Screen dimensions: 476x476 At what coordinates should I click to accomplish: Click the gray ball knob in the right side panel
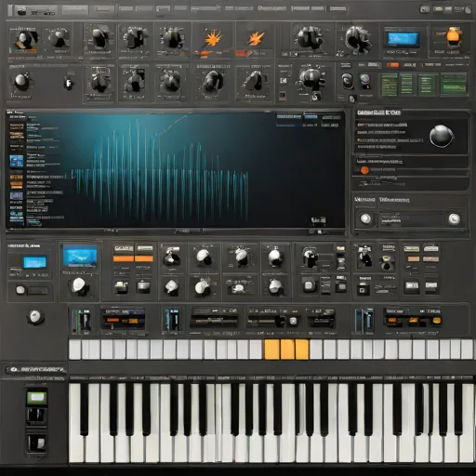point(442,136)
